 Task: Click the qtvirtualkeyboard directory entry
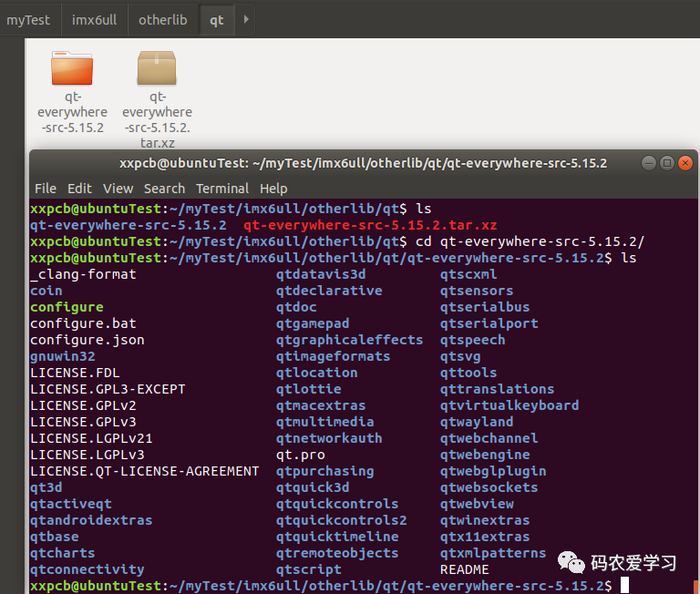[x=510, y=405]
